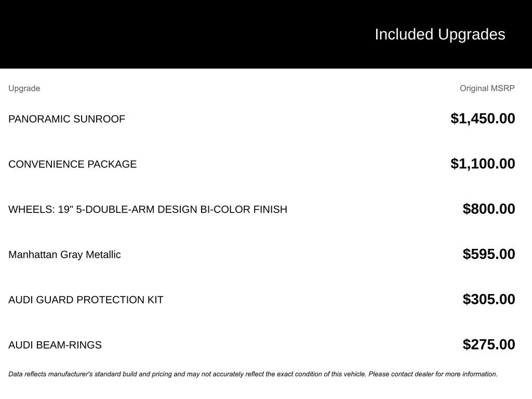Screen dimensions: 532x399
Task: Click the $275.00 beam-rings price
Action: (489, 344)
